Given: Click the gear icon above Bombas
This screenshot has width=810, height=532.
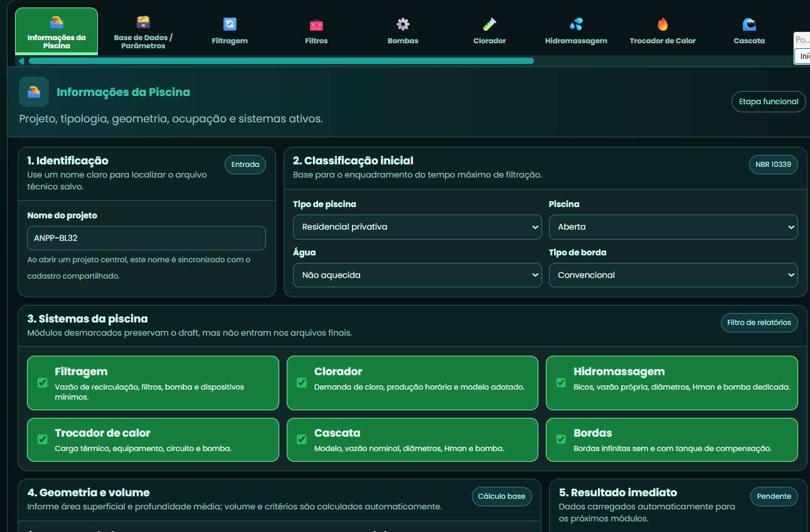Looking at the screenshot, I should point(403,24).
